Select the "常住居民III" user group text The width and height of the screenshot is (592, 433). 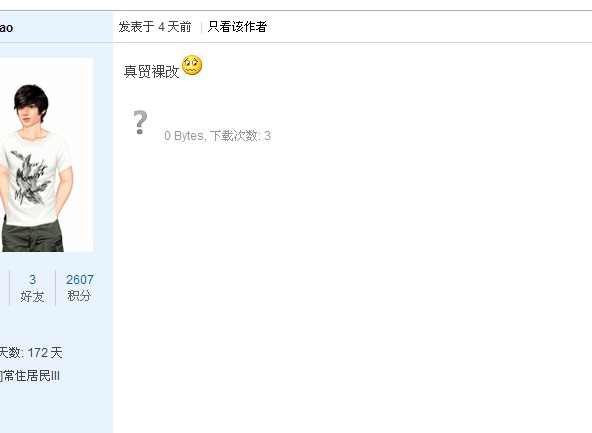[x=32, y=376]
